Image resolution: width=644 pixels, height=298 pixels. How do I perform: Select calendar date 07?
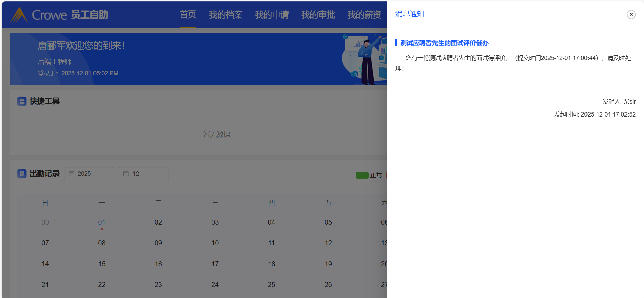pyautogui.click(x=45, y=243)
